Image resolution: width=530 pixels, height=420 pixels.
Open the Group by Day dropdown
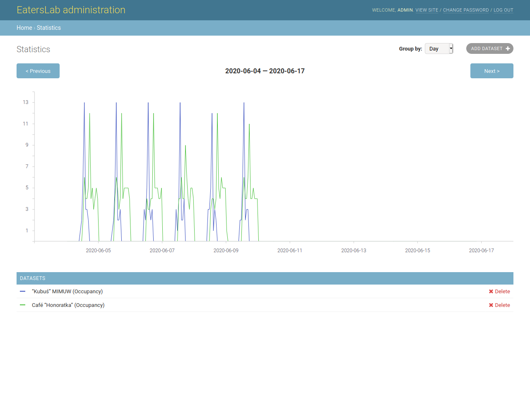tap(439, 48)
